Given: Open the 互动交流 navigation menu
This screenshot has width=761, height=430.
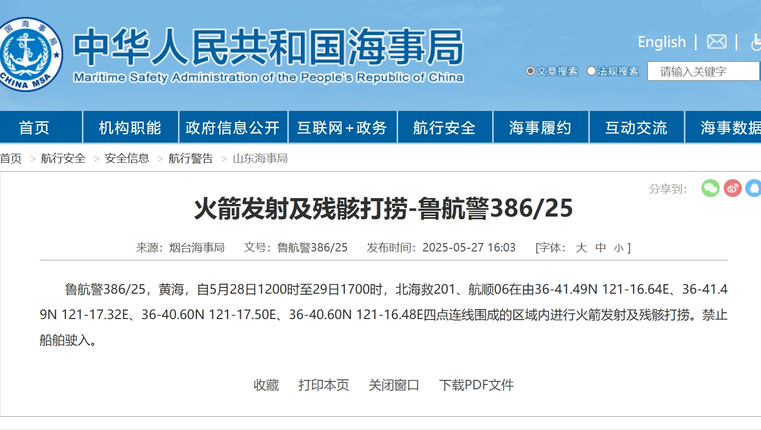Looking at the screenshot, I should (x=635, y=127).
